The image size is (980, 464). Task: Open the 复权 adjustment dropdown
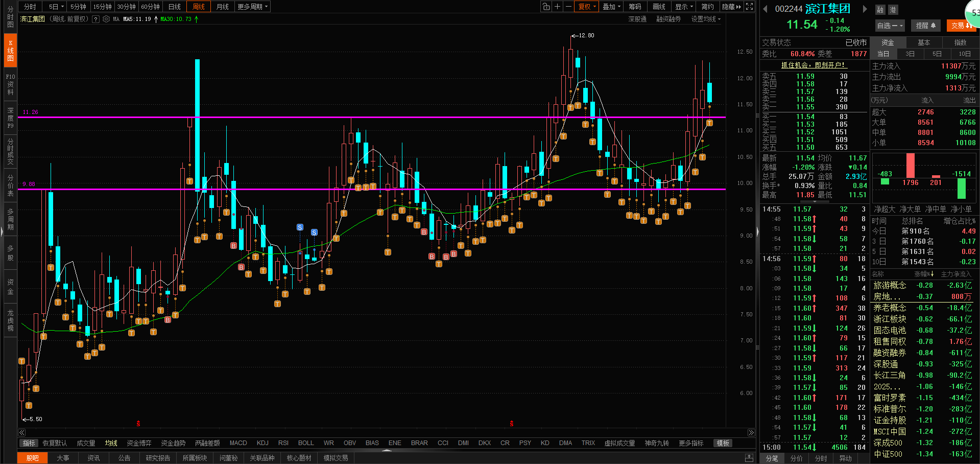point(587,7)
